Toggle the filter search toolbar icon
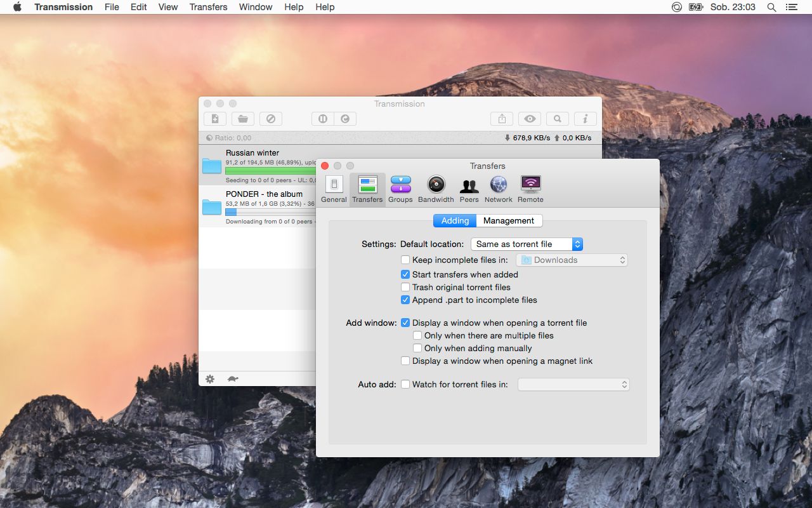This screenshot has width=812, height=508. (x=558, y=119)
